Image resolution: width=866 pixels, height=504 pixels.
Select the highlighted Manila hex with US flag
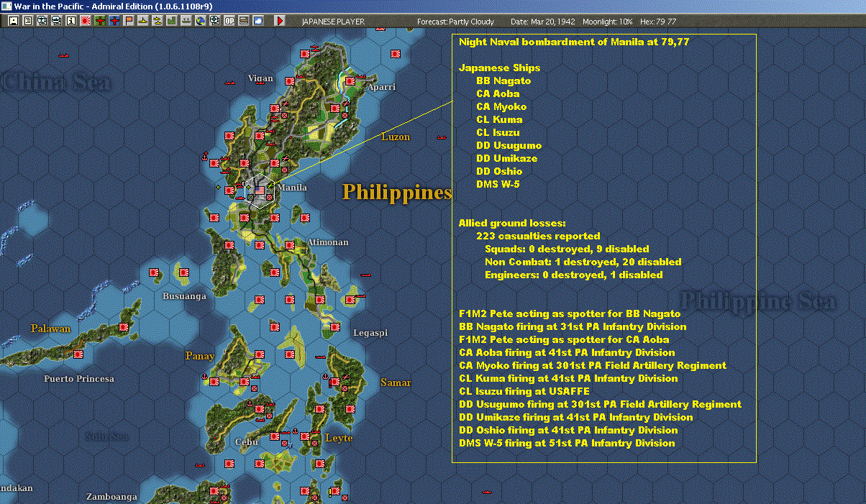point(260,192)
